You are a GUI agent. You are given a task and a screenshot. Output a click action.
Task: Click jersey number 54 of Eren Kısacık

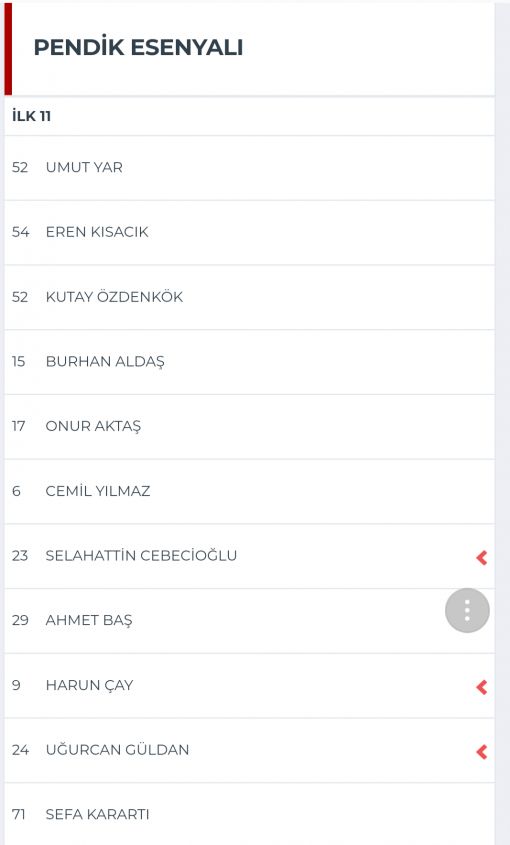coord(20,232)
